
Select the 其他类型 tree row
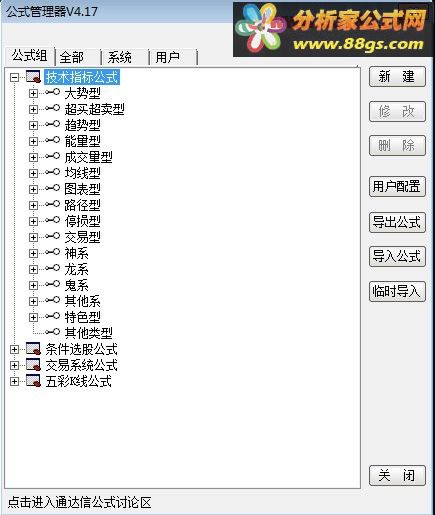(x=89, y=333)
